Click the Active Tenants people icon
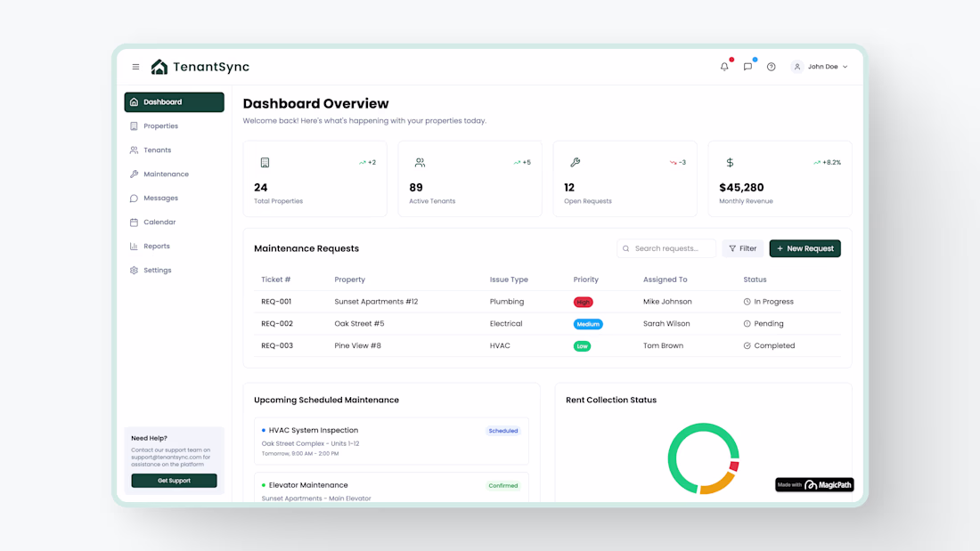Screen dimensions: 980x551 pyautogui.click(x=420, y=162)
